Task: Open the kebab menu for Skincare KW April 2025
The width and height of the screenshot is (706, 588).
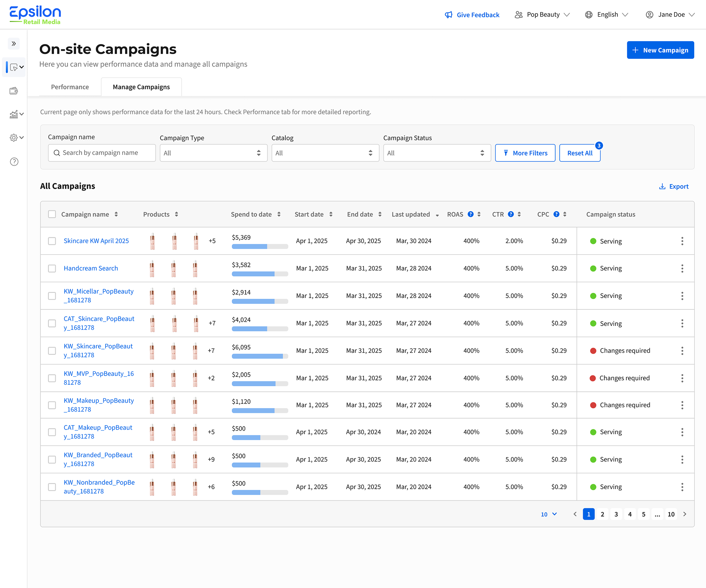Action: [x=682, y=241]
